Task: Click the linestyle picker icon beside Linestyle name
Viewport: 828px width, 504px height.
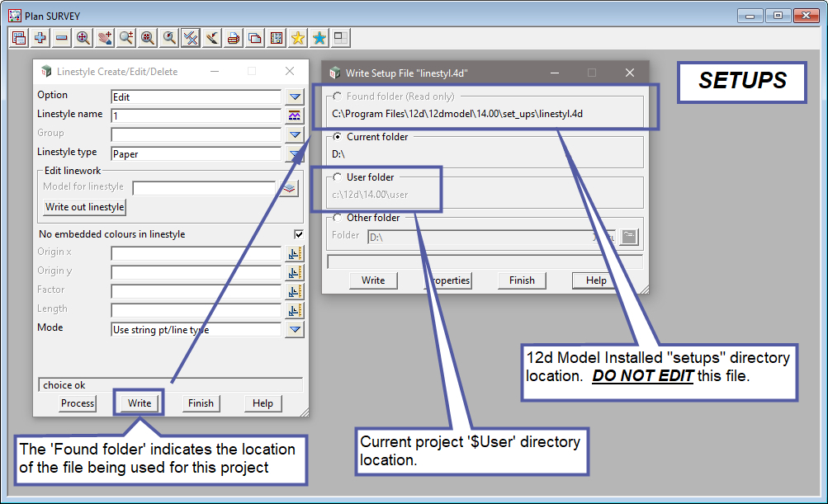Action: (x=295, y=115)
